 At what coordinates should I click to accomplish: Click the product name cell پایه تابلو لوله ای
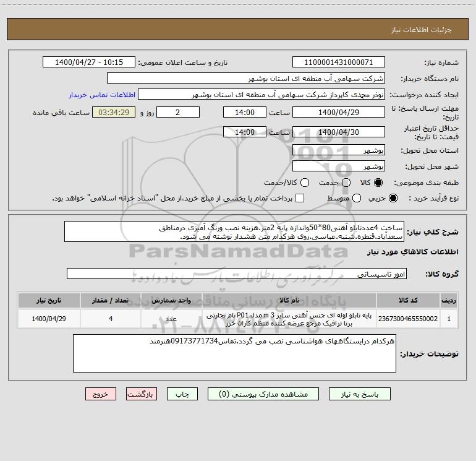[x=289, y=319]
